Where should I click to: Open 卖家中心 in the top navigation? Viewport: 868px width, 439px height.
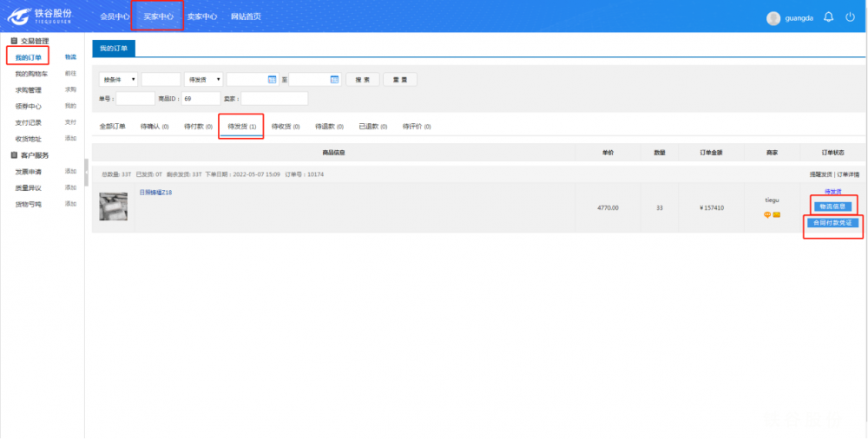coord(201,16)
